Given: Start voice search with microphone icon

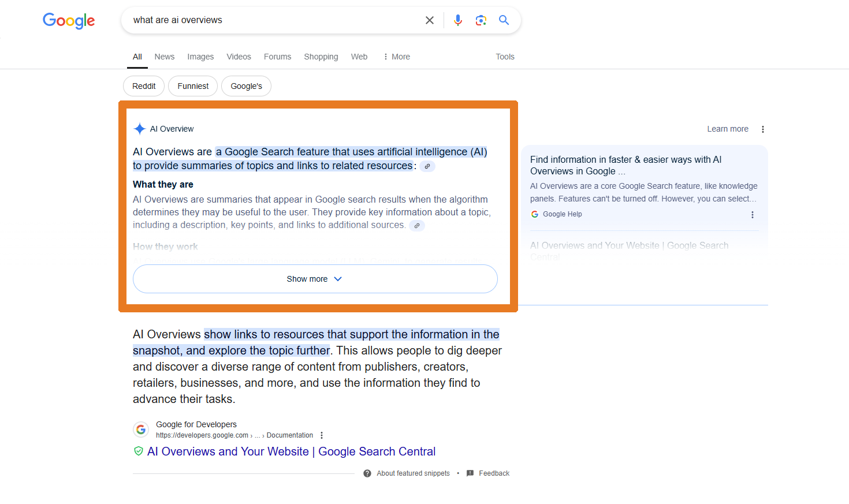Looking at the screenshot, I should (458, 20).
